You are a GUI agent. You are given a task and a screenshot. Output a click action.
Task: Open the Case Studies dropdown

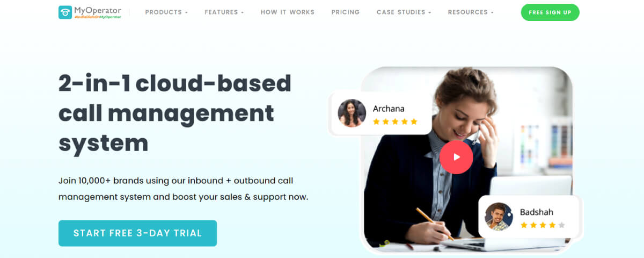[x=404, y=12]
